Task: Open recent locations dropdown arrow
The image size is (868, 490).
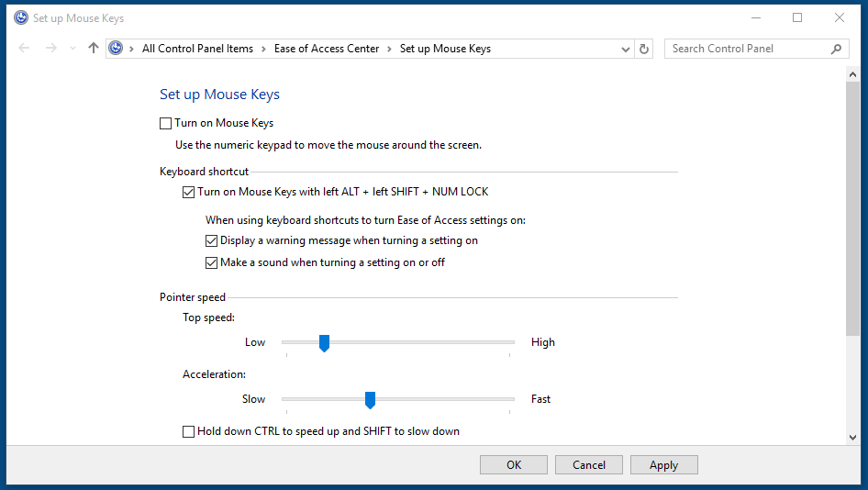Action: tap(72, 49)
